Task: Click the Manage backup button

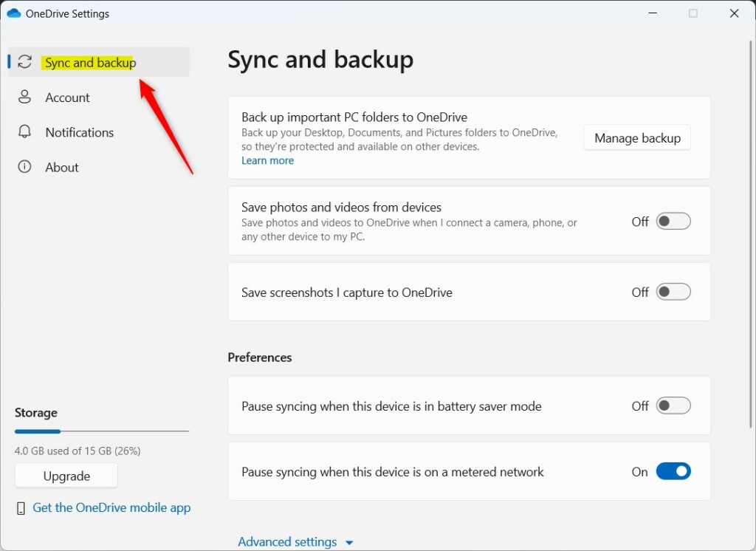Action: [x=637, y=138]
